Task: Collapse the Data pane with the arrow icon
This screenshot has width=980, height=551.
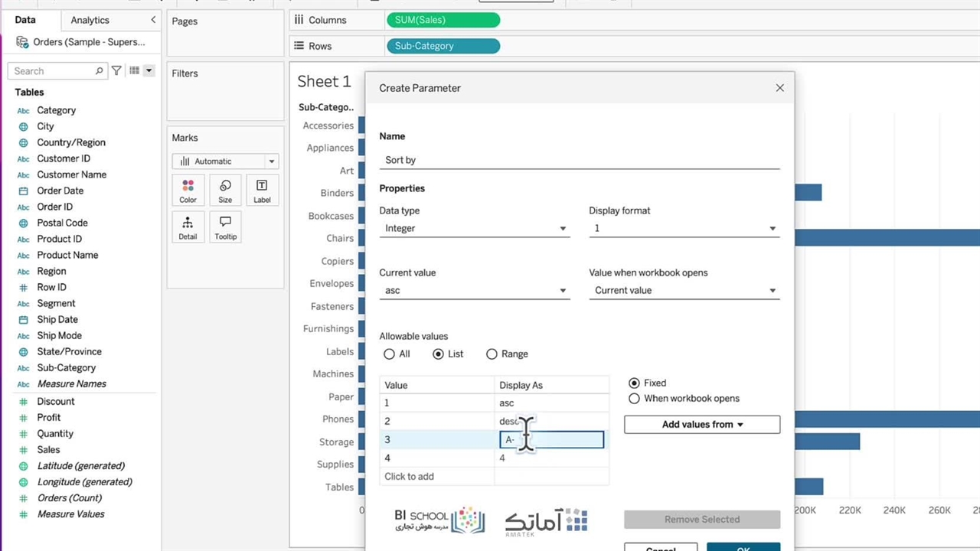Action: (153, 20)
